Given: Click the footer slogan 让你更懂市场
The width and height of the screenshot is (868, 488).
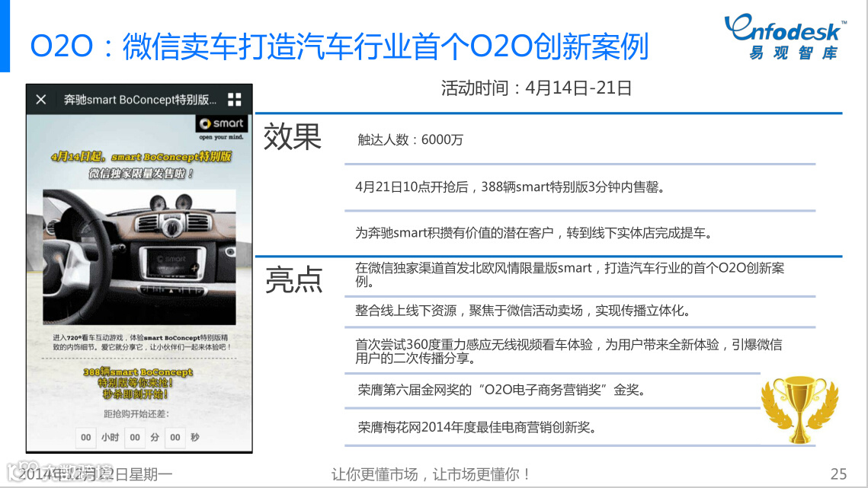Looking at the screenshot, I should pyautogui.click(x=431, y=474).
